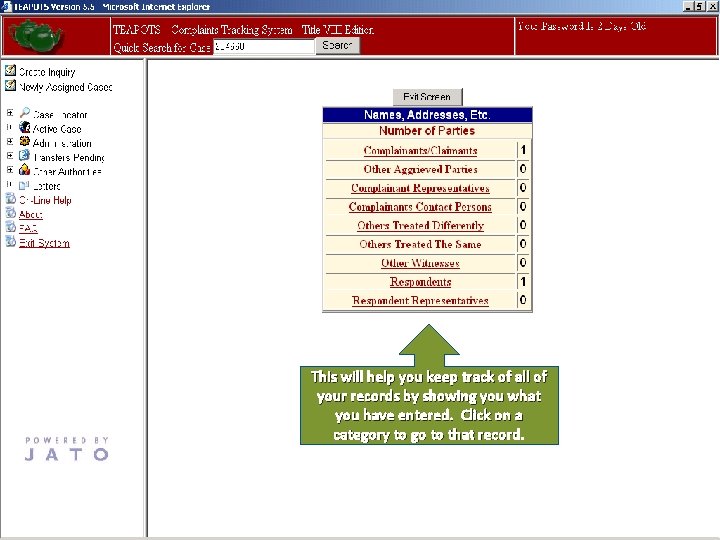Click the About icon
The height and width of the screenshot is (540, 720).
coord(11,213)
